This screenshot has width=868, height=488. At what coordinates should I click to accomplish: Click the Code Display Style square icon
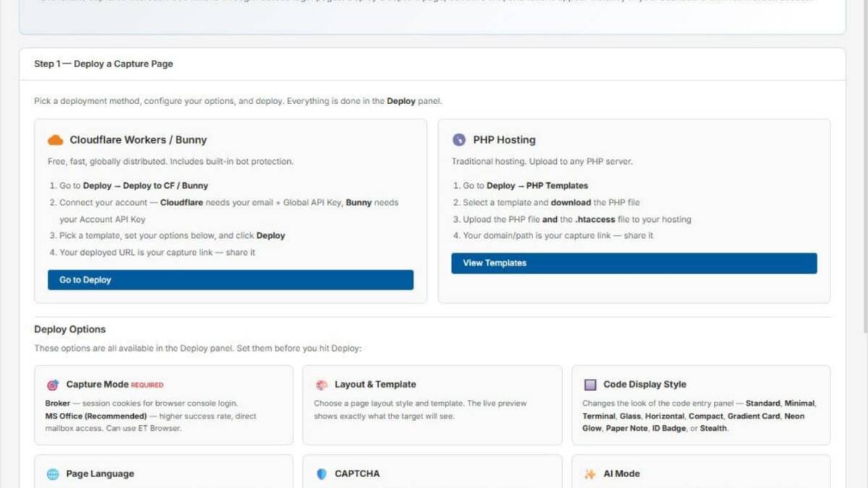[x=590, y=385]
